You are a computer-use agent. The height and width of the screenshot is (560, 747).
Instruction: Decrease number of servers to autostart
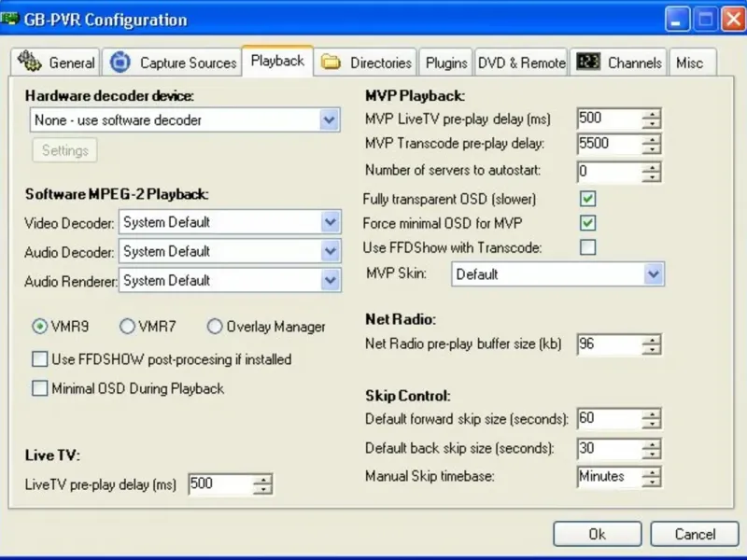point(651,177)
